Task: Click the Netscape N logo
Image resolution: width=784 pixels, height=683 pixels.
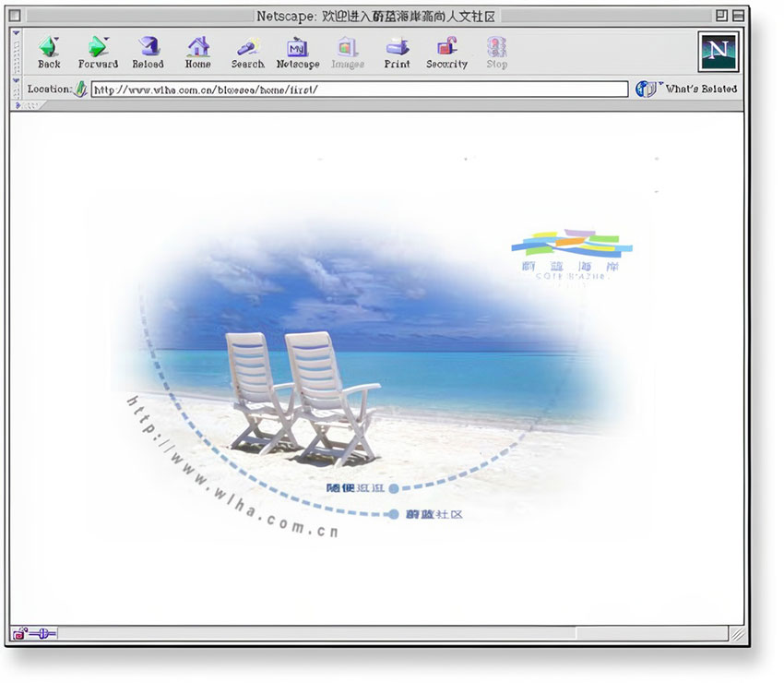Action: tap(719, 51)
